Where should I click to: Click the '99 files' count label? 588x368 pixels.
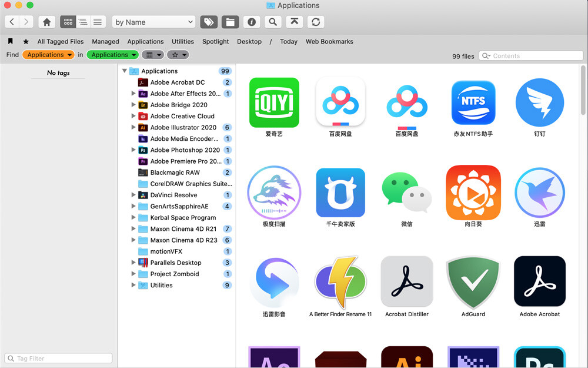click(463, 57)
